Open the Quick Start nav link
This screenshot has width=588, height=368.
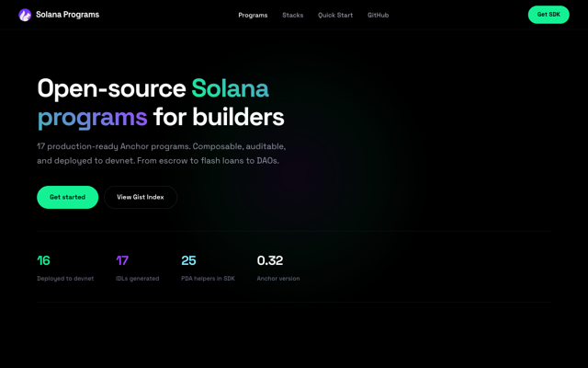tap(335, 15)
